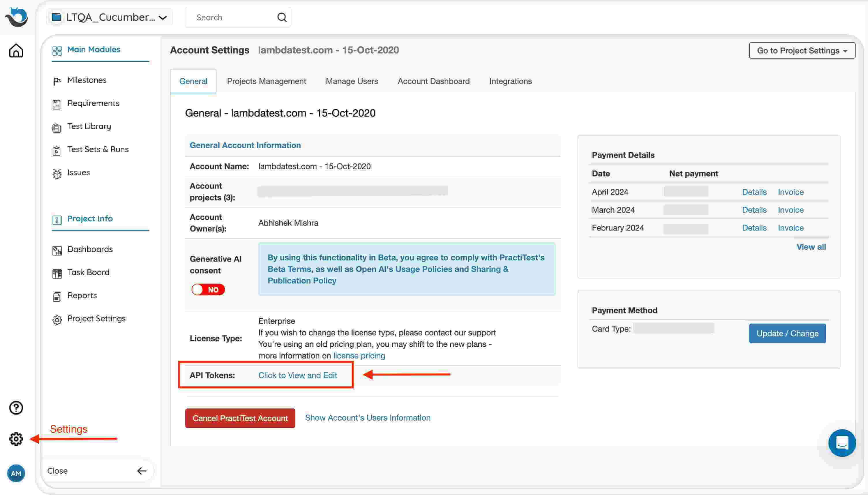
Task: Switch to the Manage Users tab
Action: pyautogui.click(x=352, y=81)
